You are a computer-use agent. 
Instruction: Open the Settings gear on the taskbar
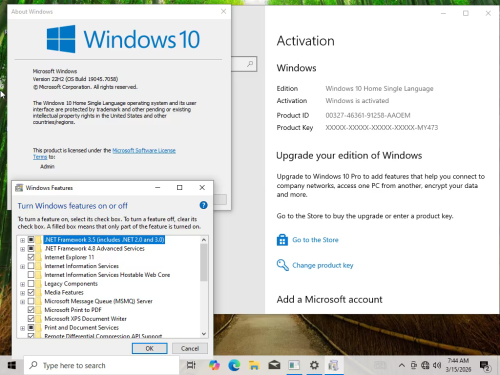coord(314,365)
